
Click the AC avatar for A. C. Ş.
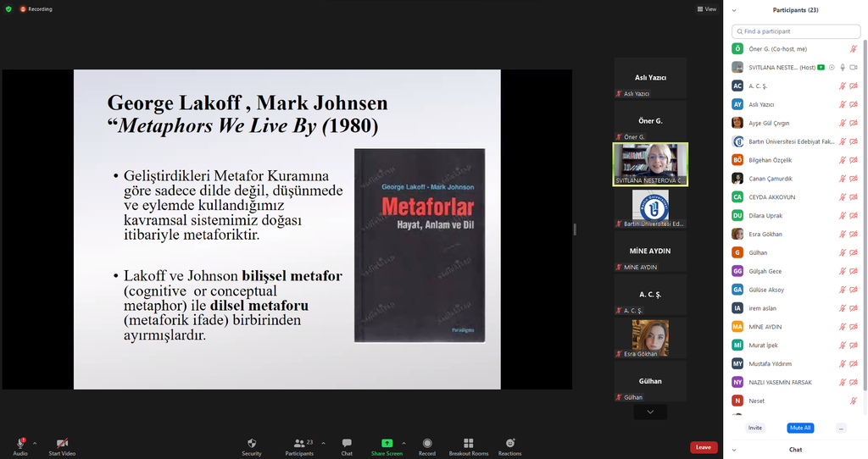click(x=737, y=86)
